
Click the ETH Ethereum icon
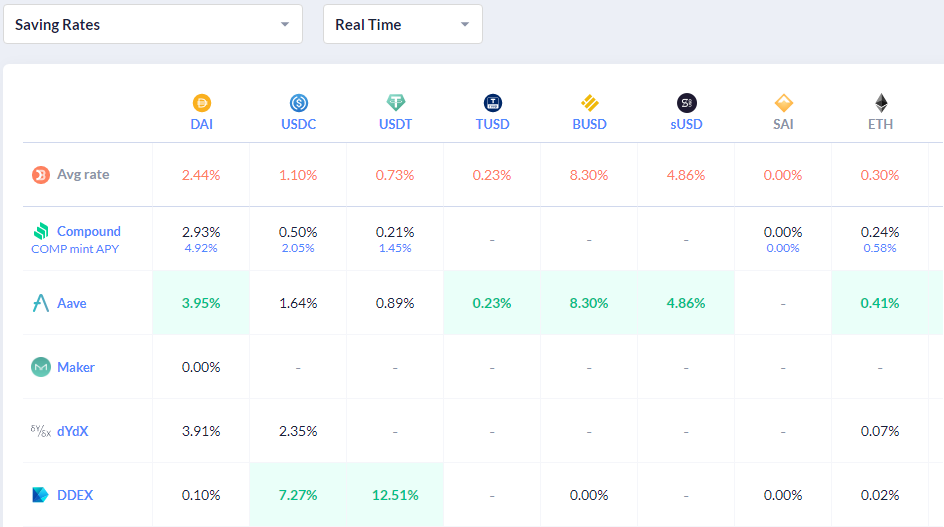pyautogui.click(x=881, y=103)
